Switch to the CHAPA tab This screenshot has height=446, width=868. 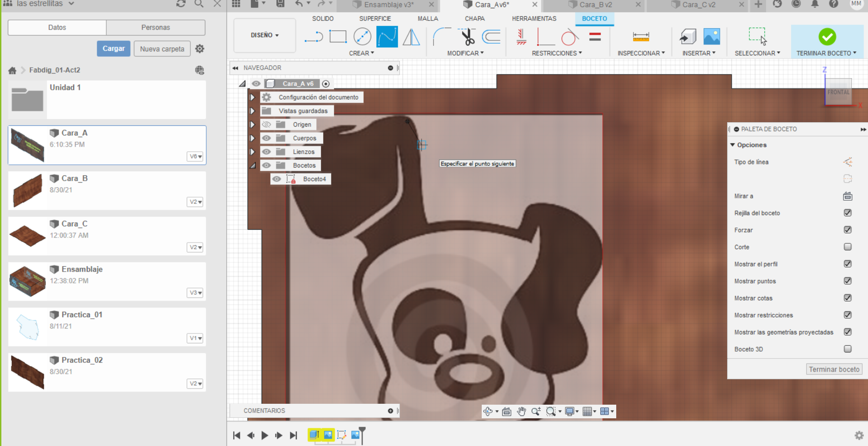(x=474, y=19)
